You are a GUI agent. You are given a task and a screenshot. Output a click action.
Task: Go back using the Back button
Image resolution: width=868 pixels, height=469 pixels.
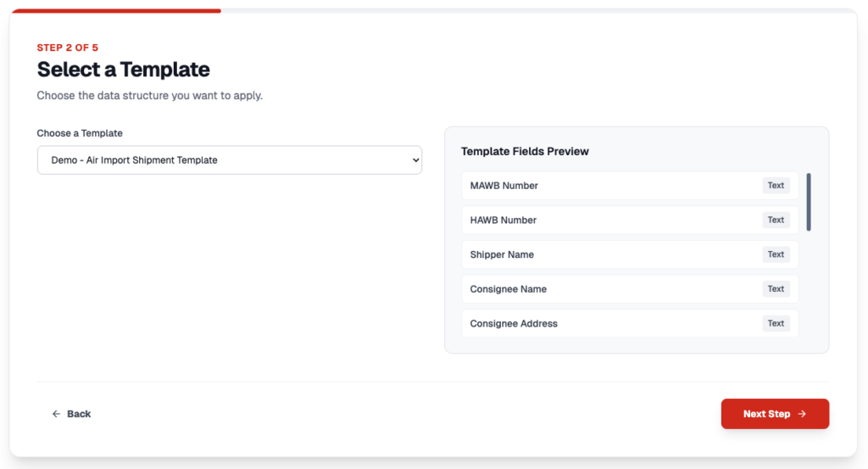pyautogui.click(x=71, y=414)
